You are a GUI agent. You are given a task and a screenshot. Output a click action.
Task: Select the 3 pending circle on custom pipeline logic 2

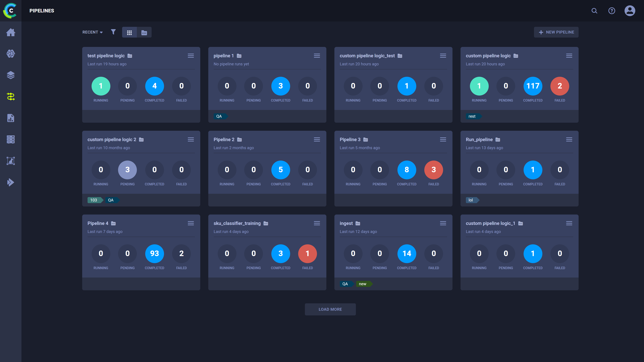pos(127,170)
